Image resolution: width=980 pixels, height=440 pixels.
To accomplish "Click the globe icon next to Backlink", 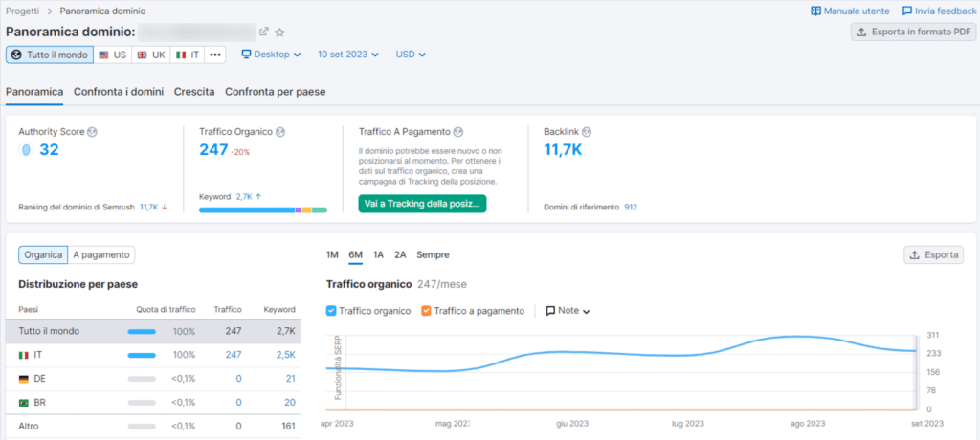I will point(587,132).
